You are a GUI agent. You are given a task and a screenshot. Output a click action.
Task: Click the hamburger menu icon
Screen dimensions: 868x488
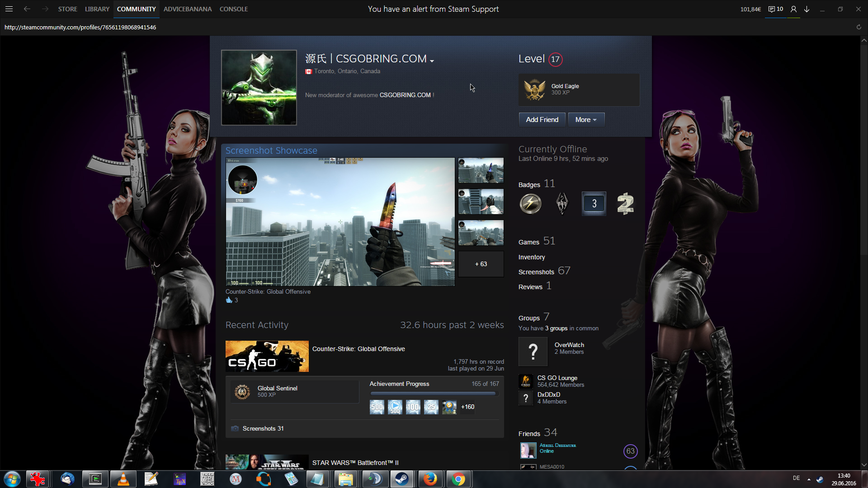tap(9, 9)
